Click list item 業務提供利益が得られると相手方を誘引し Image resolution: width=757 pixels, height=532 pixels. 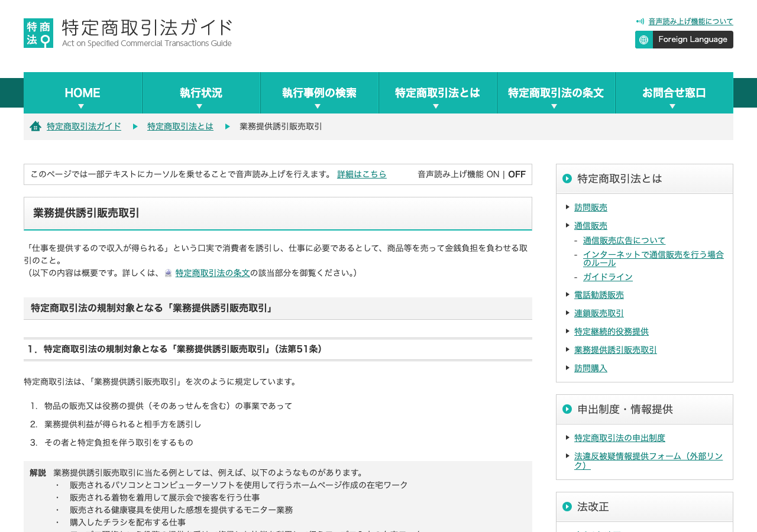[x=123, y=424]
